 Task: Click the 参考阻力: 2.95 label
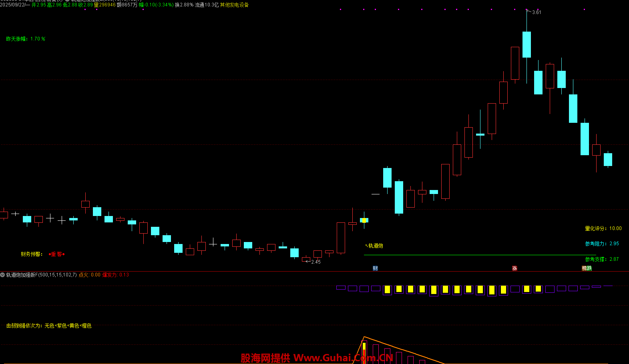[x=602, y=244]
